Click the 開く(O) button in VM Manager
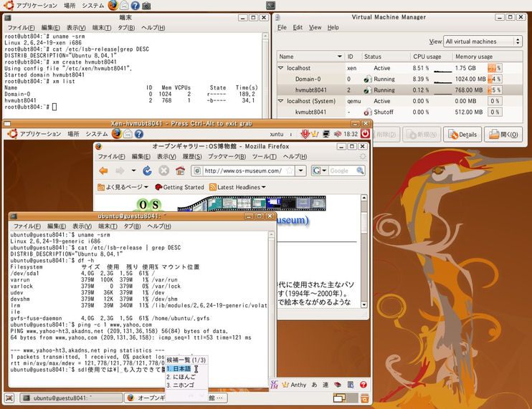The width and height of the screenshot is (532, 409). pyautogui.click(x=503, y=135)
